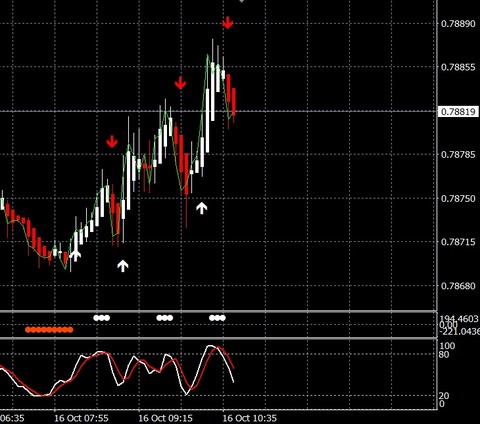The image size is (480, 424).
Task: Click the rightmost white dot group
Action: point(217,318)
